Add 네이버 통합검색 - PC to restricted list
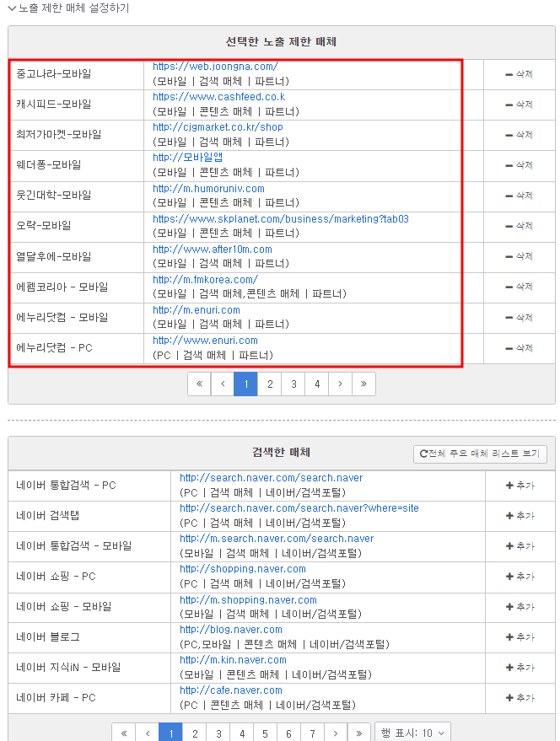Image resolution: width=560 pixels, height=741 pixels. tap(520, 486)
